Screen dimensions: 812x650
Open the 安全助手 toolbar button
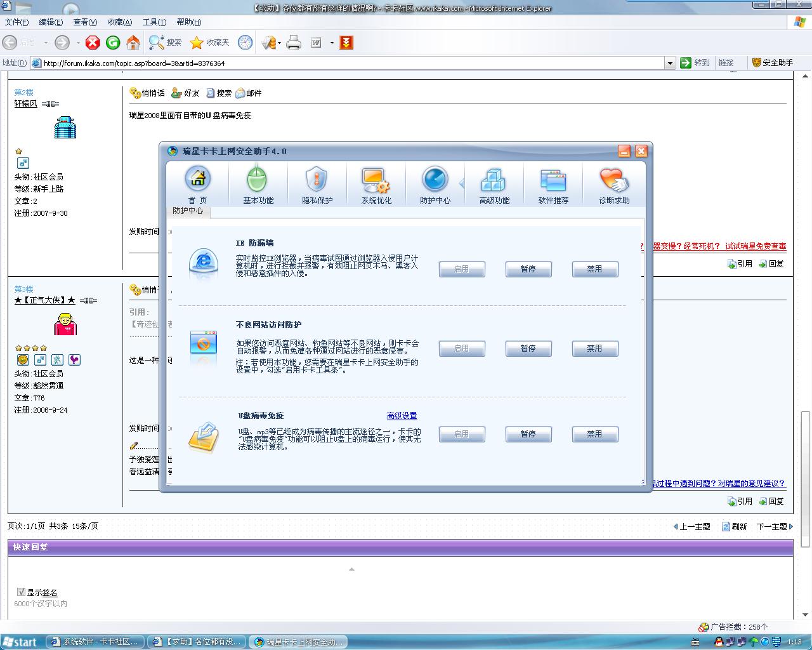[772, 63]
